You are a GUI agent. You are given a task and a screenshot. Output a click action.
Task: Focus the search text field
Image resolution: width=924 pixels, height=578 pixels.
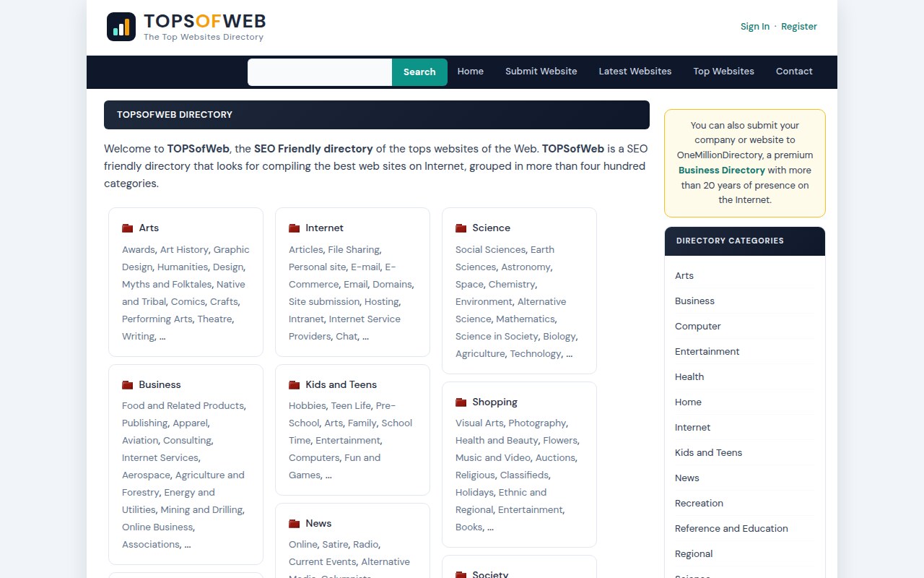pos(320,72)
